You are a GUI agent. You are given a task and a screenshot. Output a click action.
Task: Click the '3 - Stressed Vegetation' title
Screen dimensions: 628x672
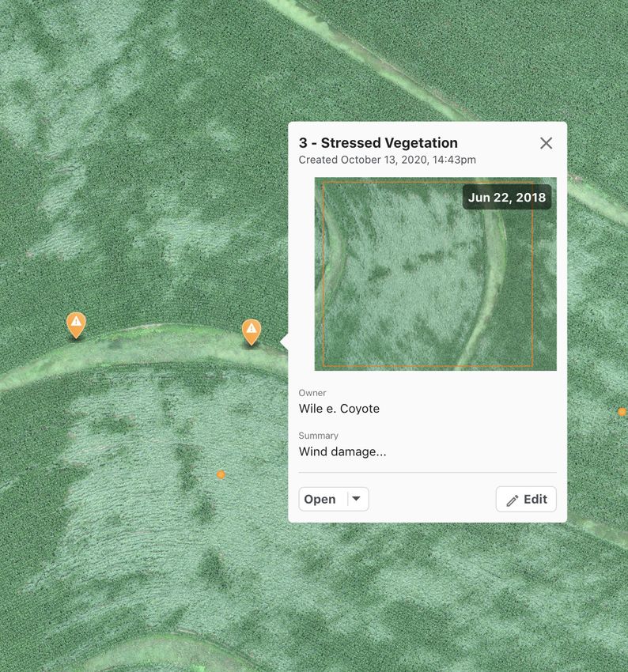click(378, 143)
